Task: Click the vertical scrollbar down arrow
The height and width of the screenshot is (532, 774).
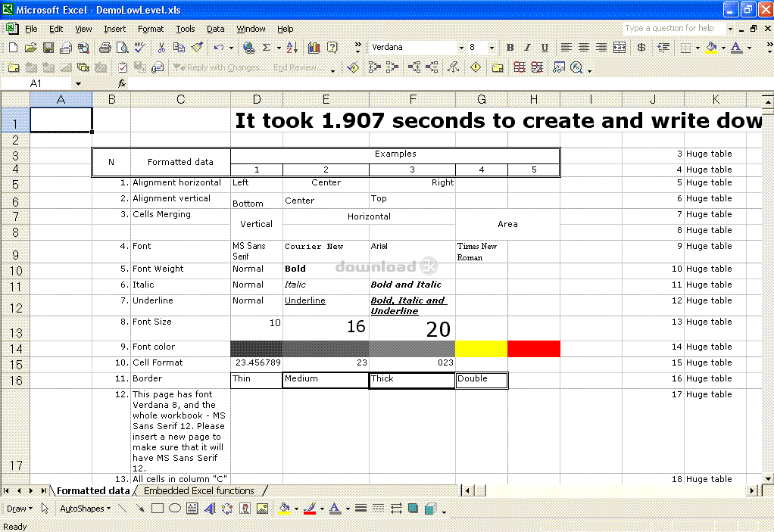Action: click(x=768, y=478)
